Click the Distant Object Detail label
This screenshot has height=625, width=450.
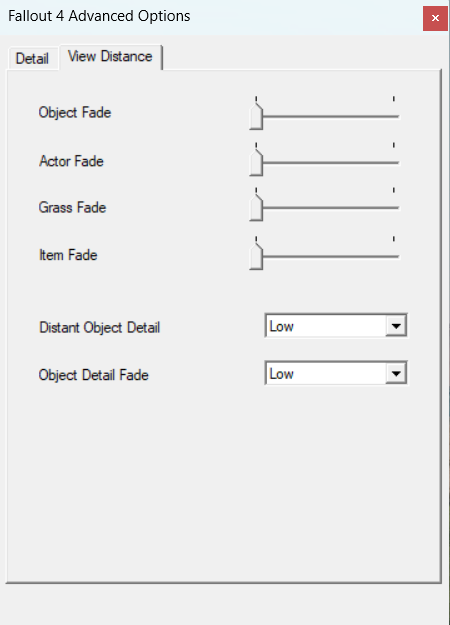100,328
